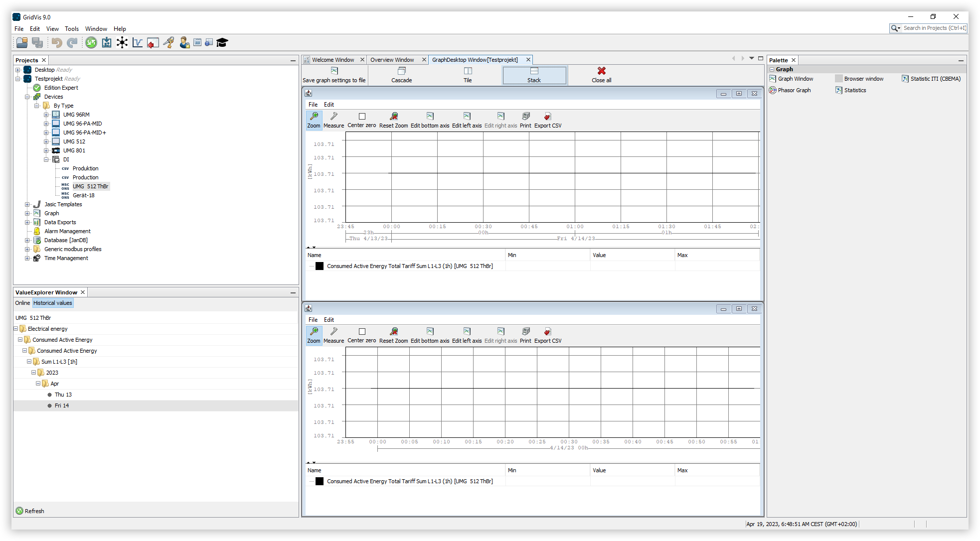
Task: Toggle Center zero in the upper graph
Action: pyautogui.click(x=362, y=120)
